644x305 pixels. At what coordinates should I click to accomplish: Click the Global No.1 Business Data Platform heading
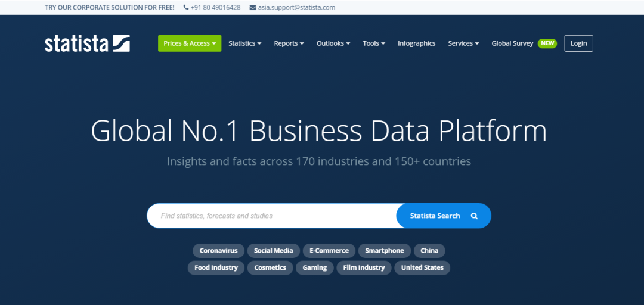(318, 132)
